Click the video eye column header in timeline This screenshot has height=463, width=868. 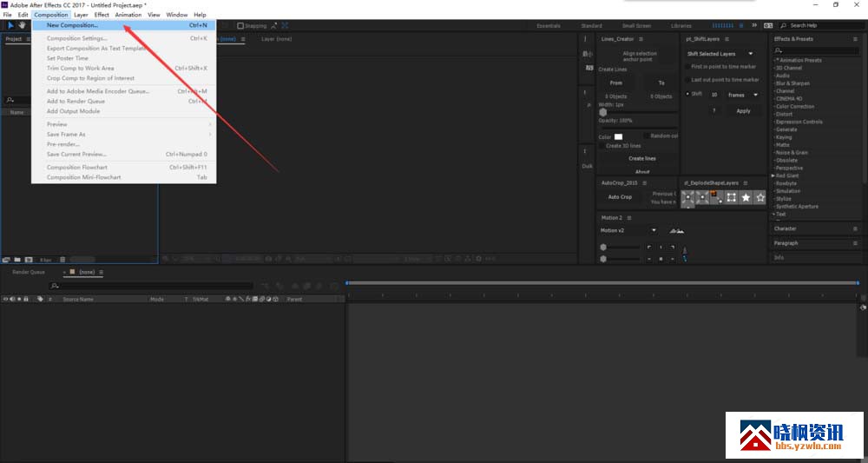[5, 299]
